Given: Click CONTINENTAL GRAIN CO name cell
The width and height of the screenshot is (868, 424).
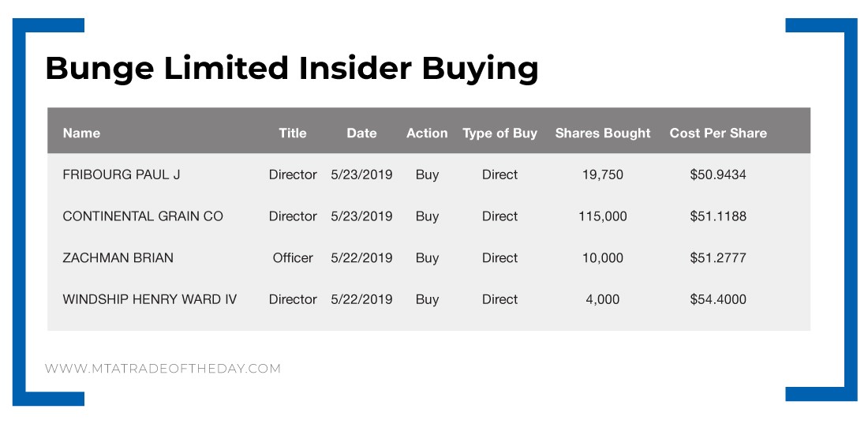Looking at the screenshot, I should pyautogui.click(x=143, y=216).
